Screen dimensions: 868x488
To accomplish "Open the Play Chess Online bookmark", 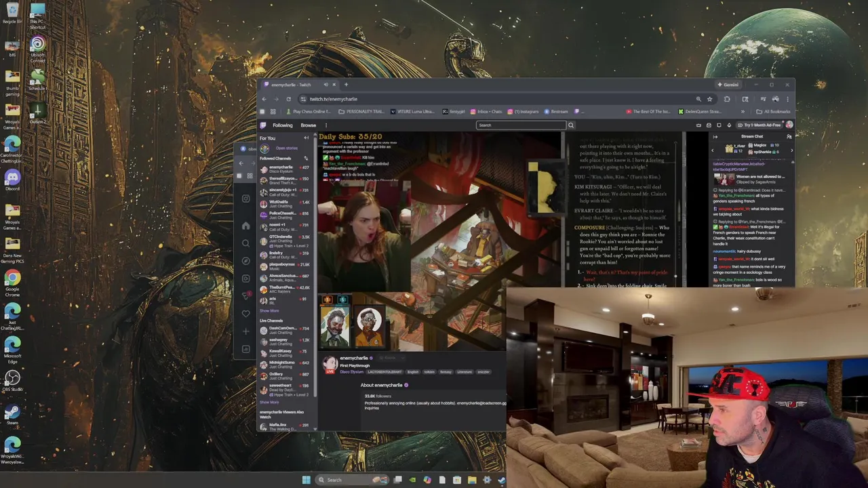I will (309, 111).
